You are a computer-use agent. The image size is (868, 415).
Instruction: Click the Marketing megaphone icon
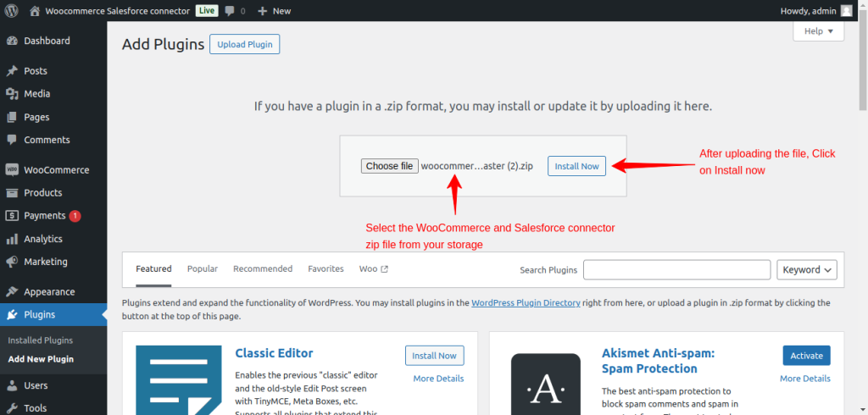[12, 262]
